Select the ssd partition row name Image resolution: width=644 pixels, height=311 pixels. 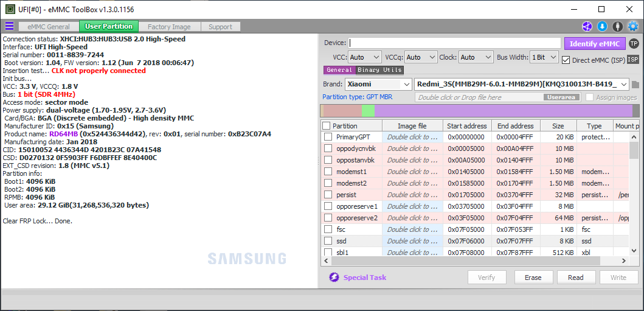pos(341,241)
